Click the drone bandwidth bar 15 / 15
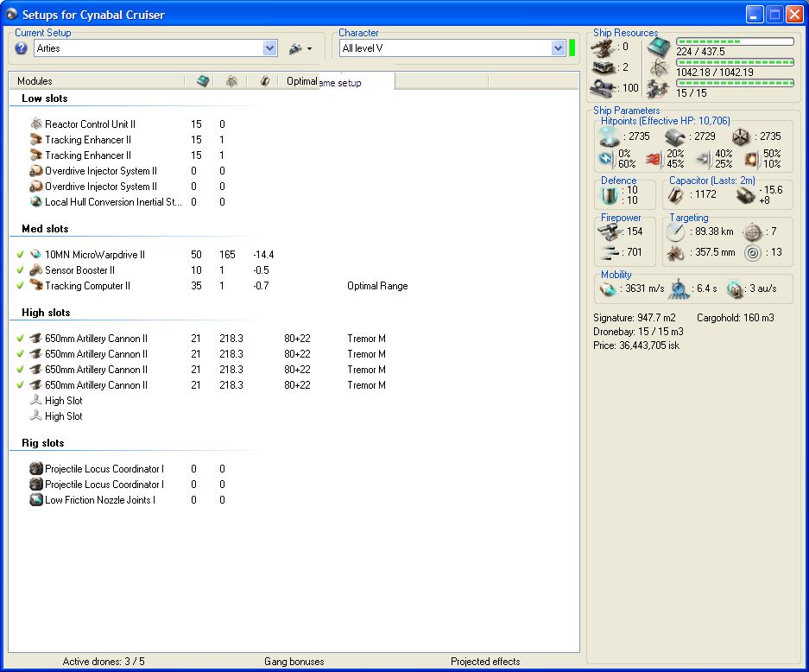 [x=735, y=83]
